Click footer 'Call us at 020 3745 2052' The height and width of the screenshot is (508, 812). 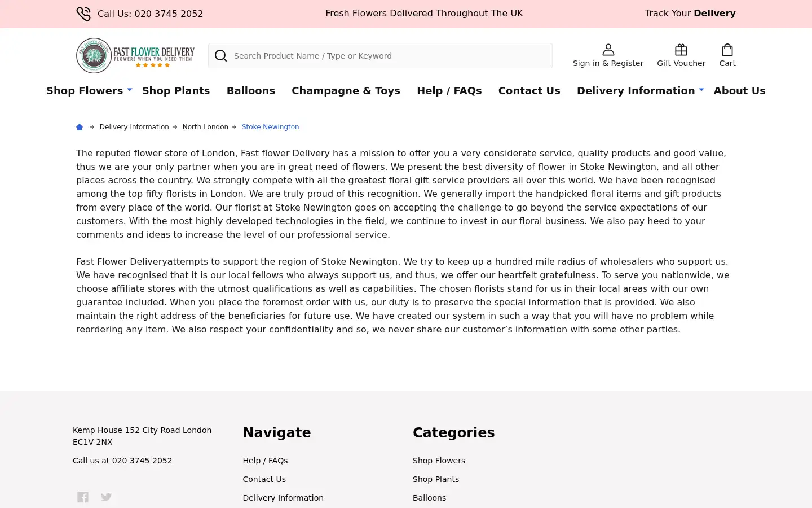point(122,461)
